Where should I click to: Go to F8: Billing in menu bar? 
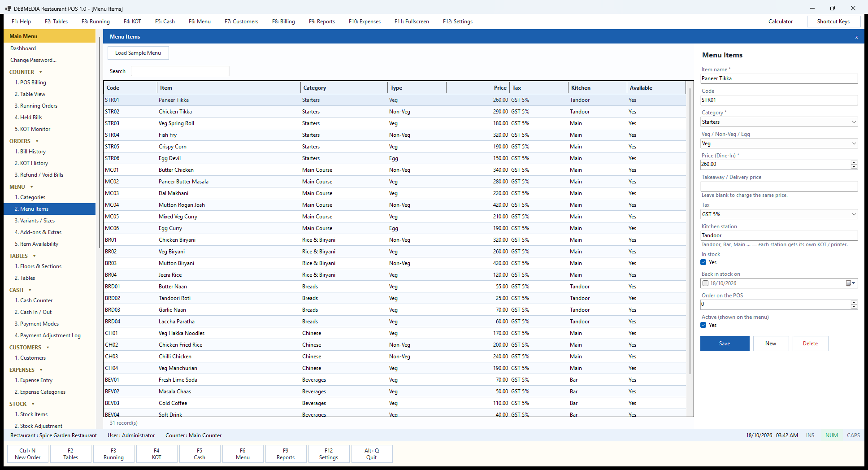click(x=283, y=22)
